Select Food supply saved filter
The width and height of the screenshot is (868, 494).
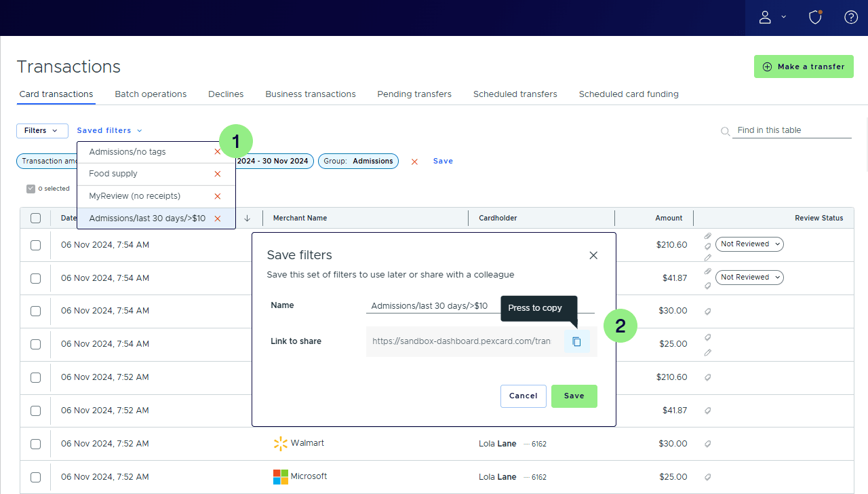pyautogui.click(x=113, y=174)
